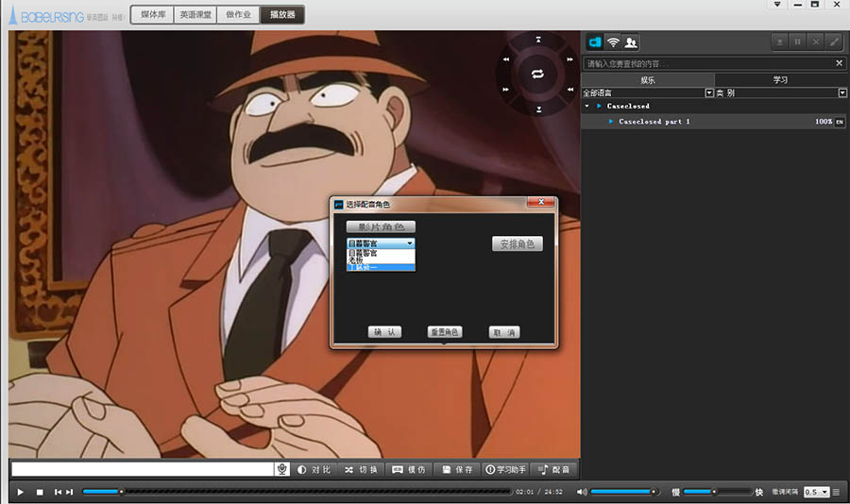
Task: Switch to the 英语课堂 tab
Action: tap(195, 15)
